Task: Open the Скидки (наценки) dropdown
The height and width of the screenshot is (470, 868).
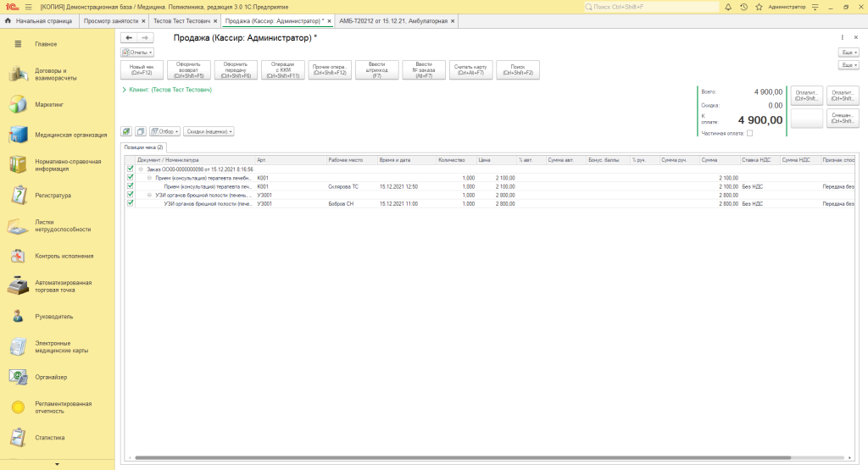Action: [x=209, y=131]
